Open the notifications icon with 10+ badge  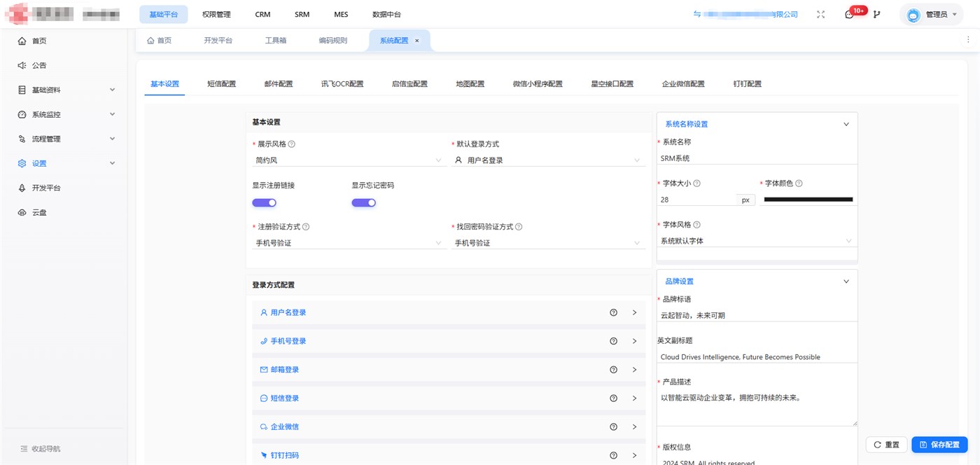(850, 14)
